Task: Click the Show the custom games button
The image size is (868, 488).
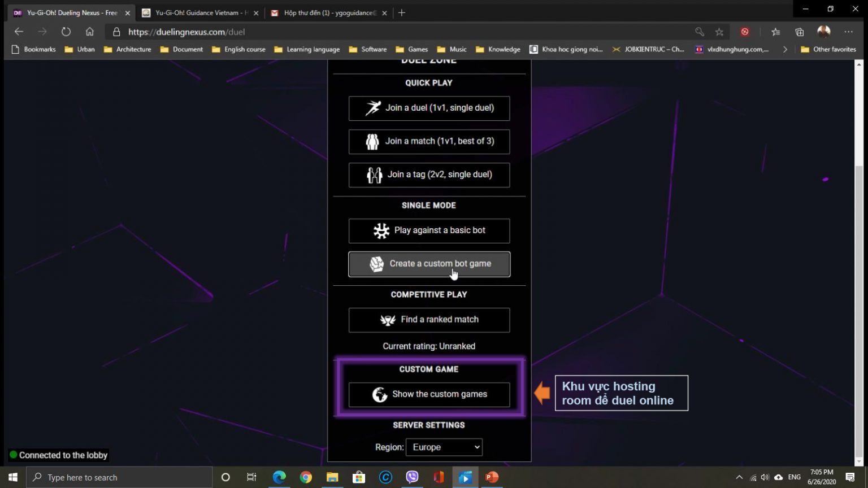Action: coord(429,394)
